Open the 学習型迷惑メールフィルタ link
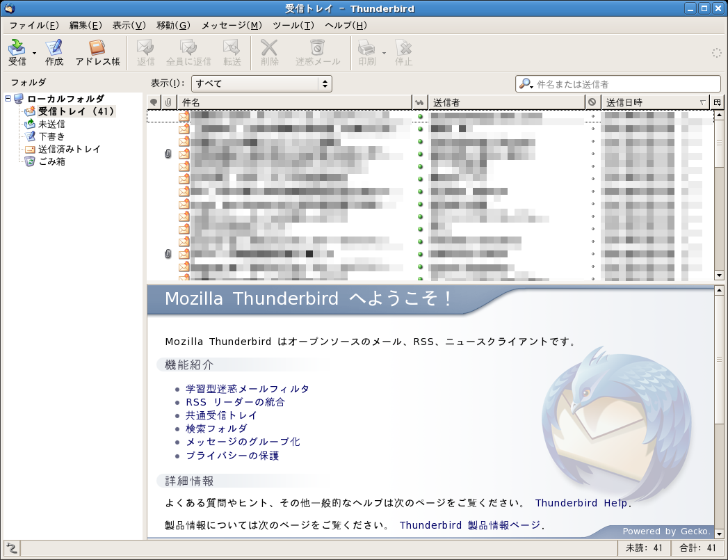The height and width of the screenshot is (560, 728). click(248, 389)
